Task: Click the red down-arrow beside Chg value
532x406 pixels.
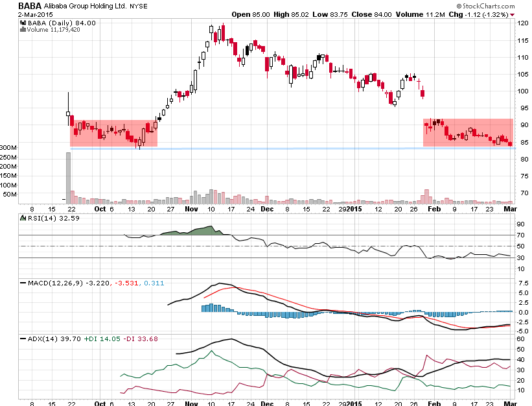Action: click(x=512, y=15)
